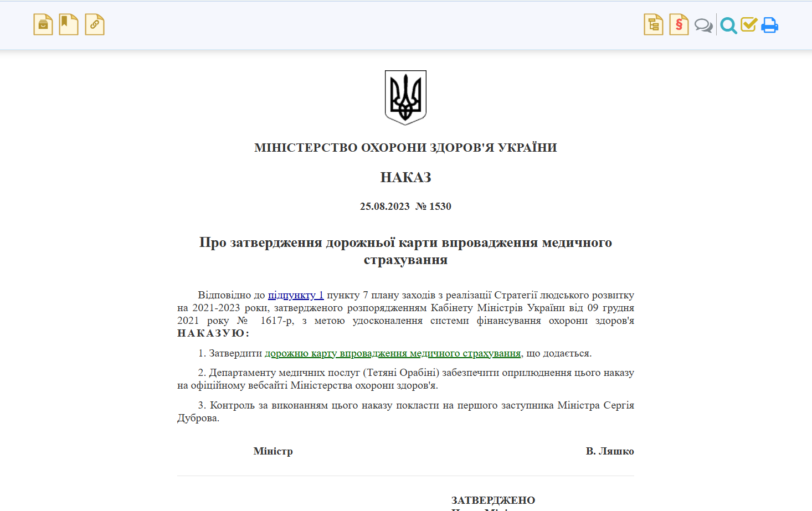Image resolution: width=812 pixels, height=511 pixels.
Task: Open the document card archive-box icon
Action: (43, 24)
